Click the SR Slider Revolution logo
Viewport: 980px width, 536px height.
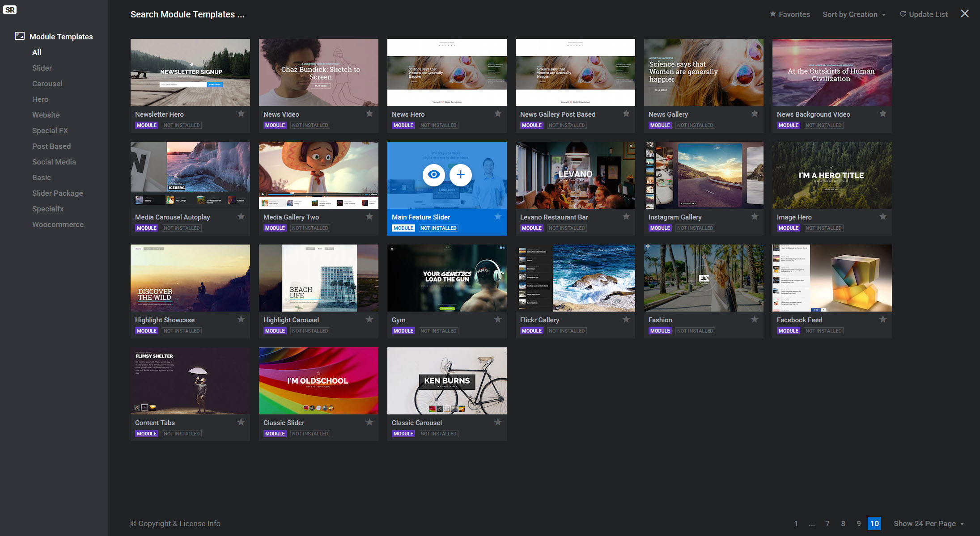click(x=10, y=10)
